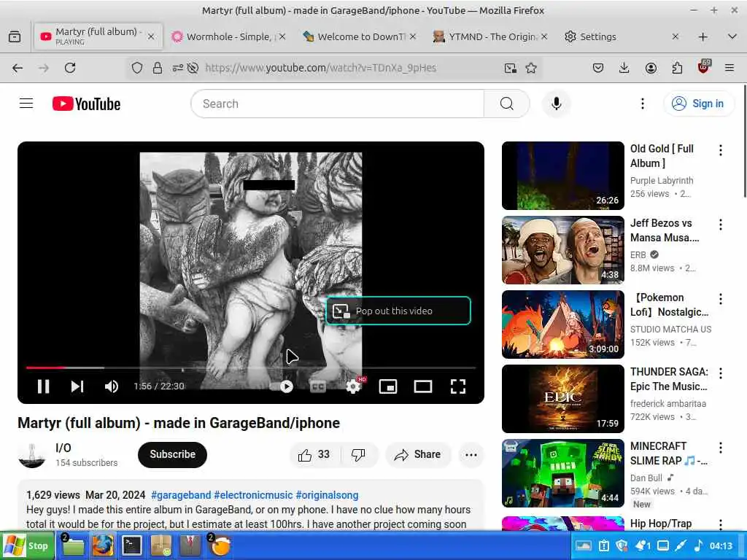747x560 pixels.
Task: Bookmark this page with the star
Action: [531, 68]
